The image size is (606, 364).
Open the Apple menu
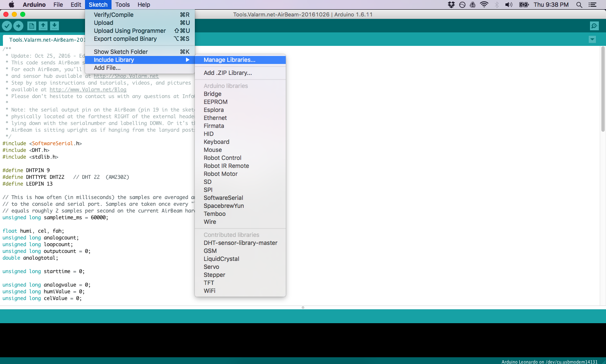click(11, 5)
